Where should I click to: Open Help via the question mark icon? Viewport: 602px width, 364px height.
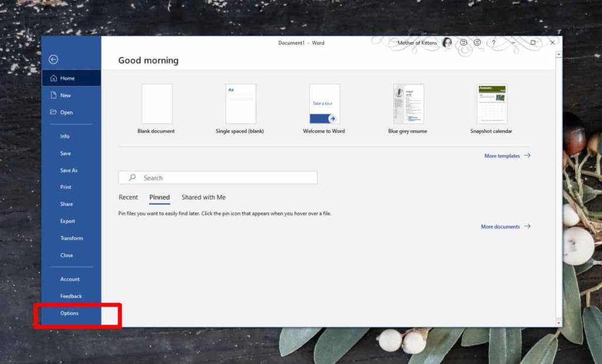tap(493, 42)
